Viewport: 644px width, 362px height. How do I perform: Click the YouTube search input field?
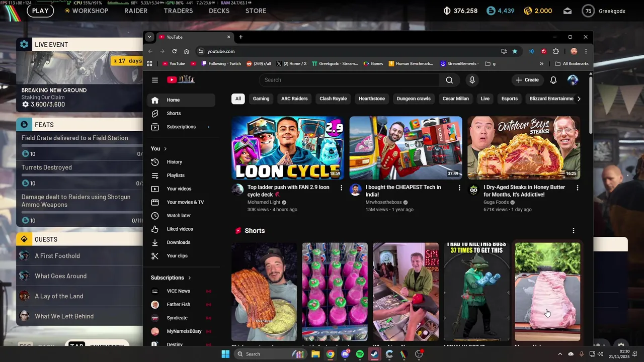tap(349, 80)
